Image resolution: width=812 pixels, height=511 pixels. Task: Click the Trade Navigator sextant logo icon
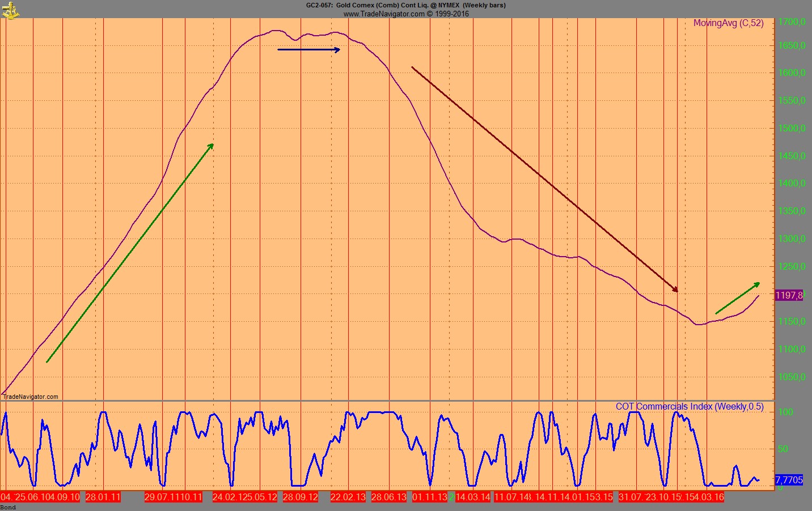[x=10, y=10]
